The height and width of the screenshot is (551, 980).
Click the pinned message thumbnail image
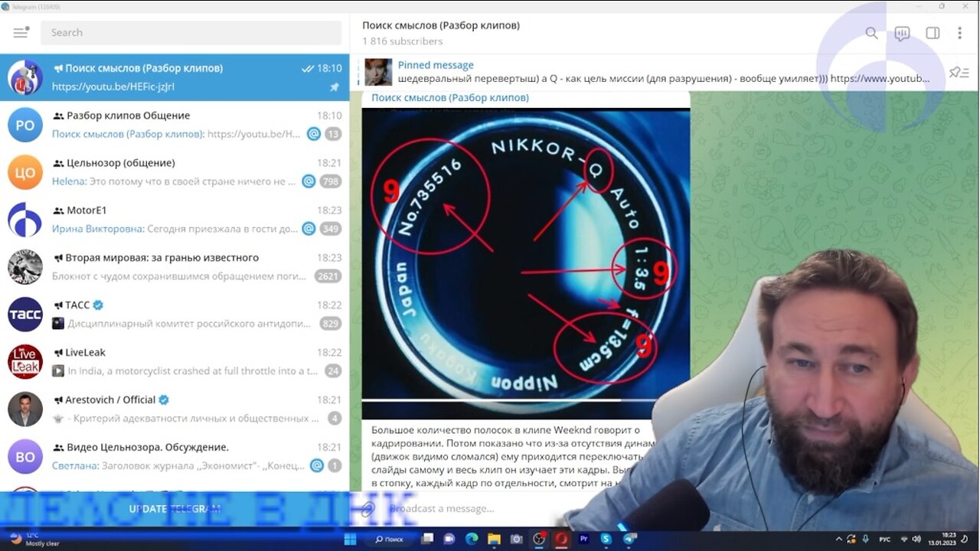point(378,72)
